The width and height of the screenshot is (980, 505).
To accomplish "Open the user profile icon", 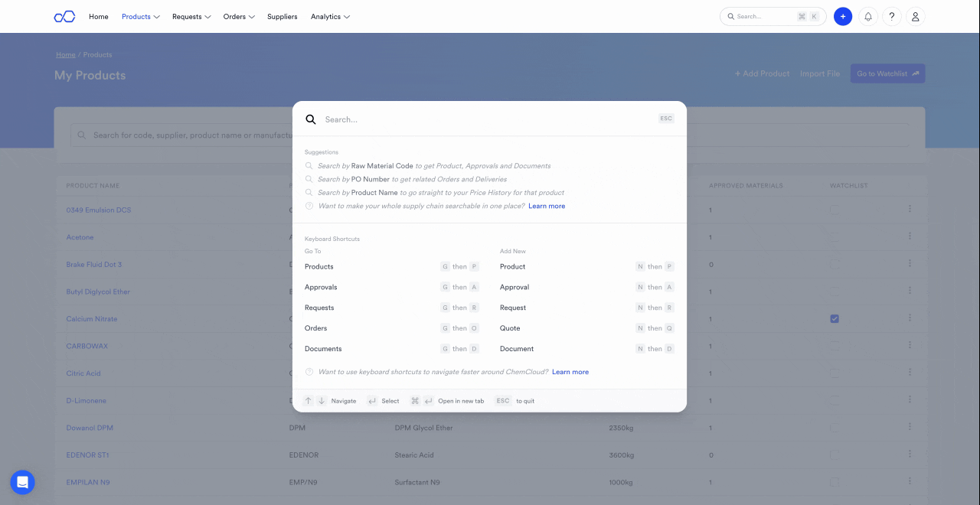I will 916,16.
